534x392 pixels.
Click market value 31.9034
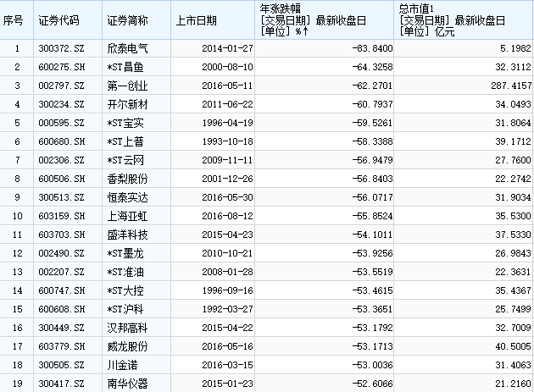(x=513, y=198)
